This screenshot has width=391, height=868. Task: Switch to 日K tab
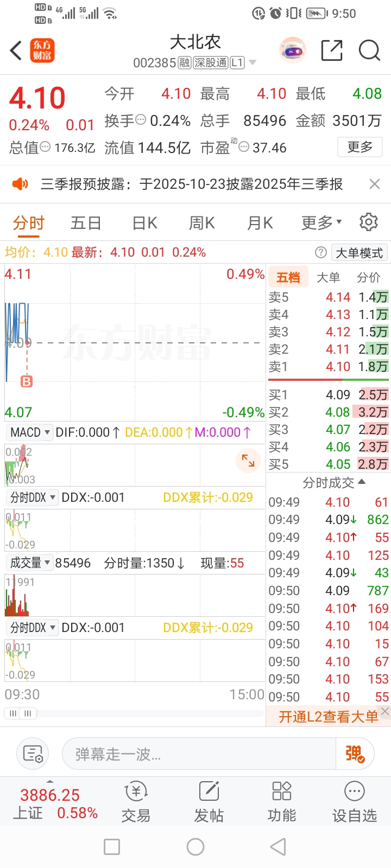tap(144, 222)
